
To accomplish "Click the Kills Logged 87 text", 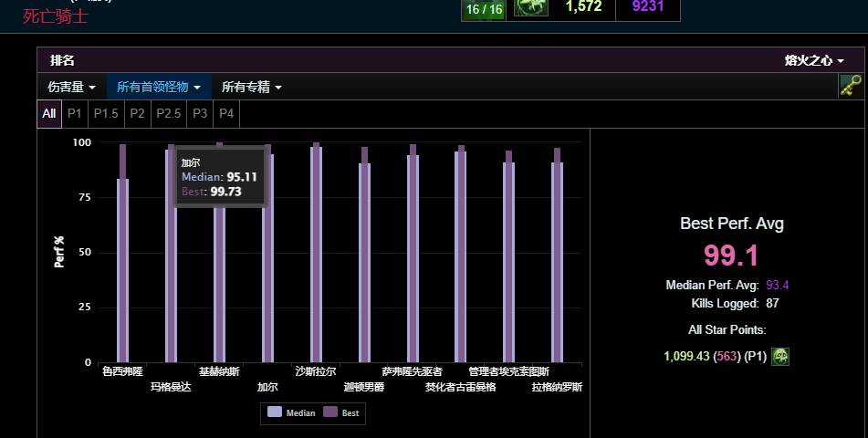I will (735, 304).
